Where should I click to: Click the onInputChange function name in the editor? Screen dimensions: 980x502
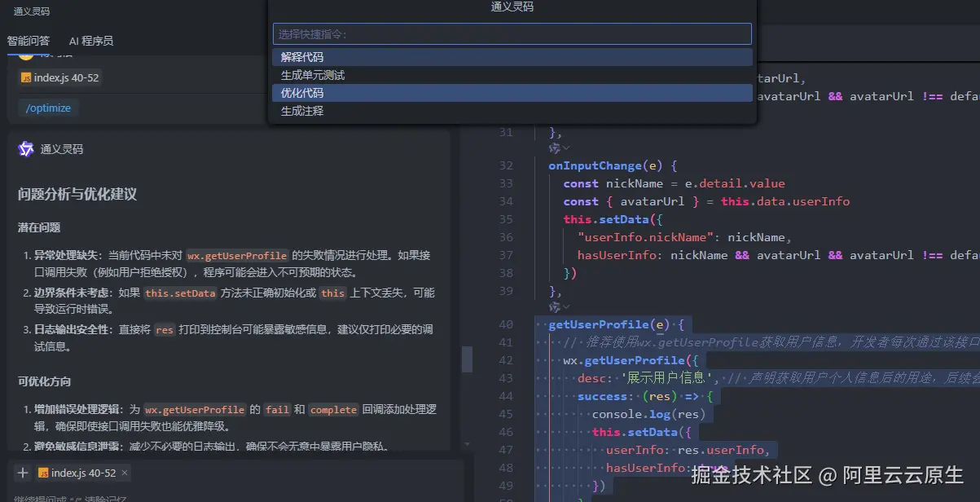click(595, 165)
